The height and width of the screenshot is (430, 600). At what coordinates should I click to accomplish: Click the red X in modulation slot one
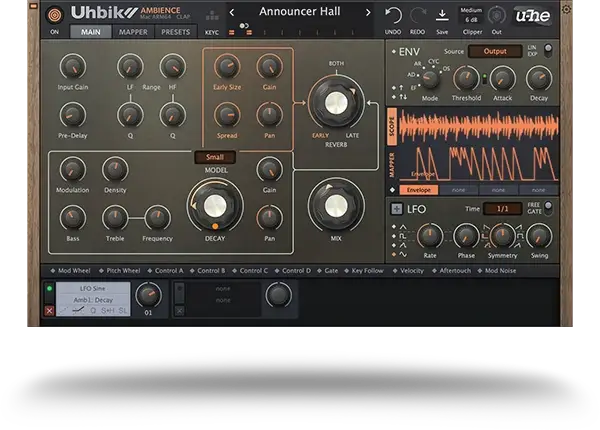tap(50, 311)
